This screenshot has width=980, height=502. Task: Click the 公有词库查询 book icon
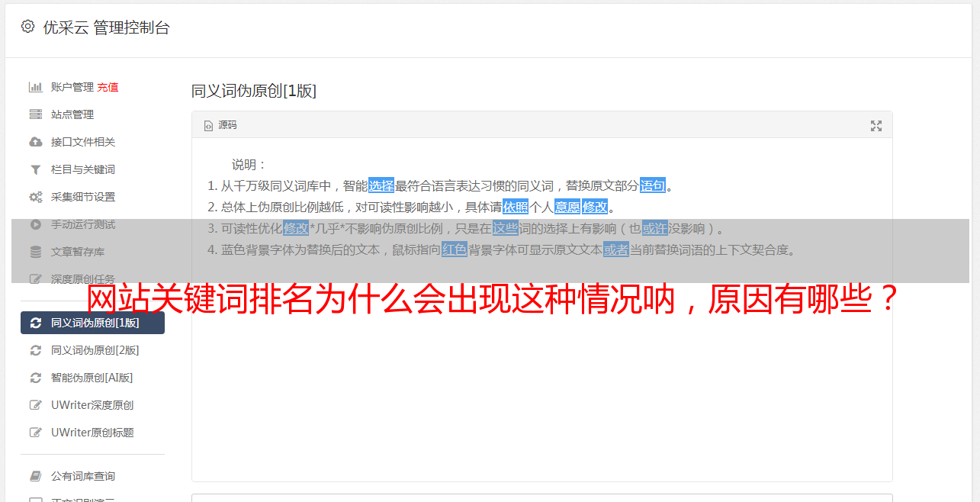point(35,476)
